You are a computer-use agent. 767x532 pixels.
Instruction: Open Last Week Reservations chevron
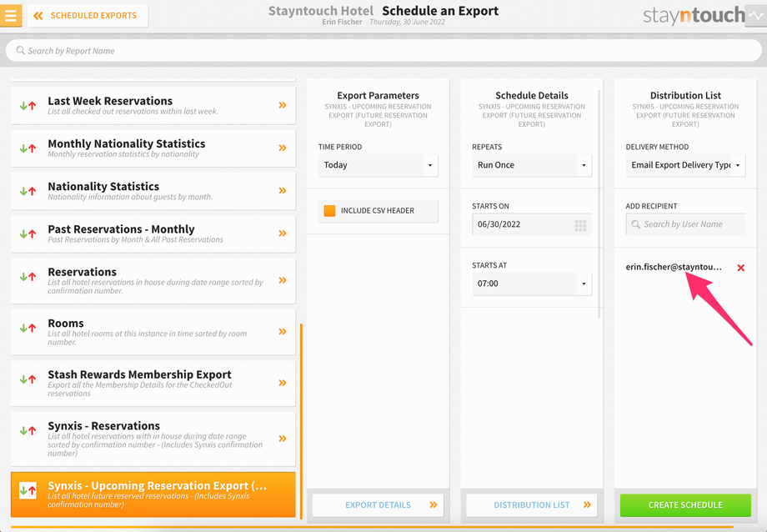pyautogui.click(x=283, y=105)
